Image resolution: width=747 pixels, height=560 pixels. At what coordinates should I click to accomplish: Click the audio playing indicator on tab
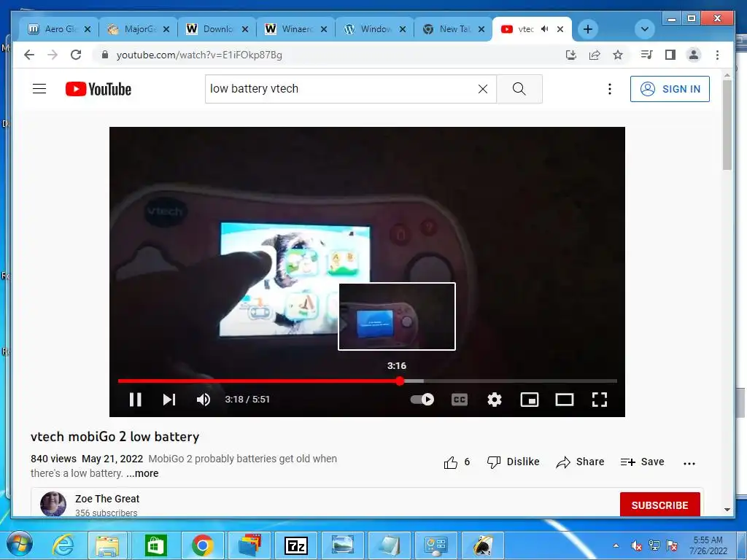pos(544,29)
